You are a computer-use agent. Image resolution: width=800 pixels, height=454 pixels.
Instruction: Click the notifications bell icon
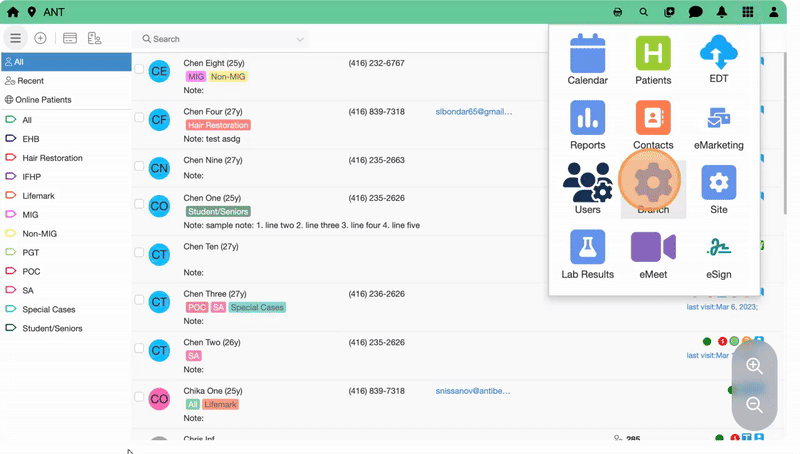[722, 12]
